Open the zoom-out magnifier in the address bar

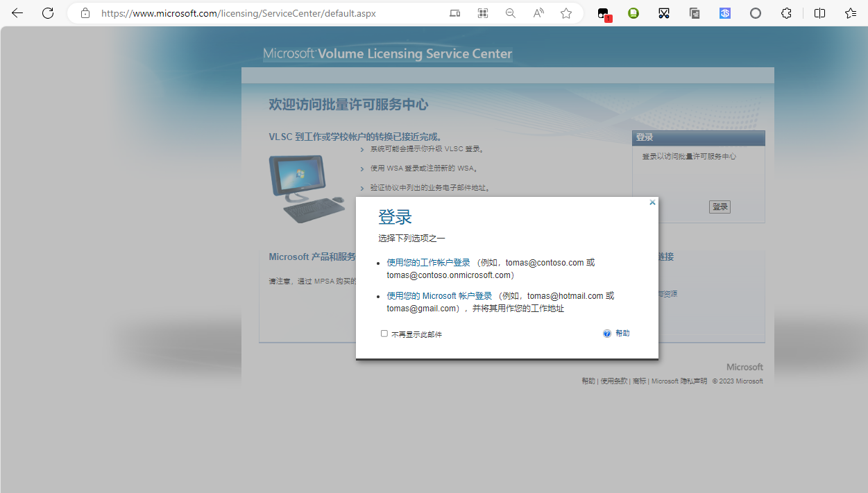point(511,13)
